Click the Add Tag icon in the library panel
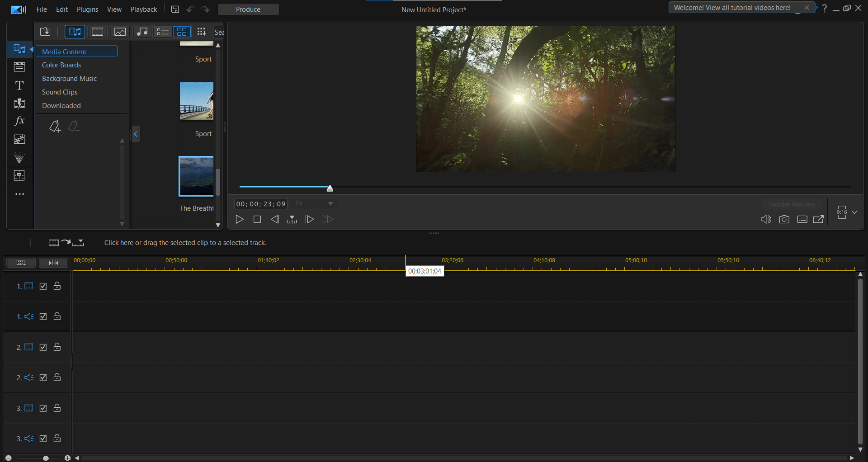This screenshot has height=462, width=868. [x=54, y=127]
